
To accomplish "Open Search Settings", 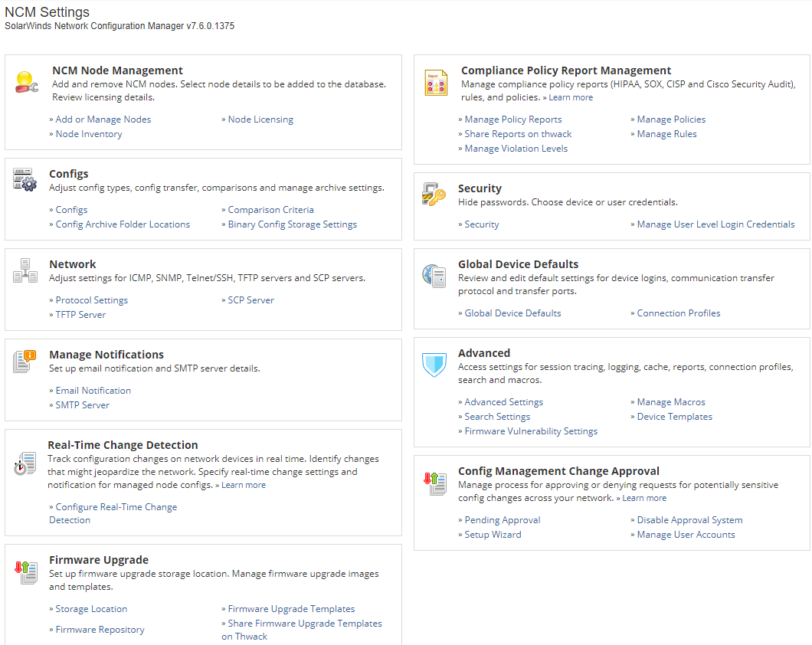I will (x=497, y=417).
